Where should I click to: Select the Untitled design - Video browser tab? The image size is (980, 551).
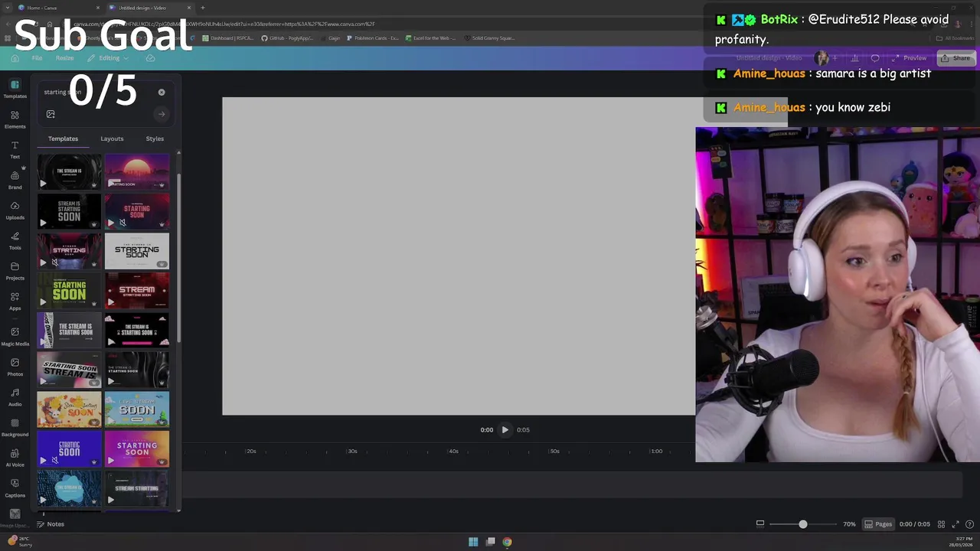(150, 8)
